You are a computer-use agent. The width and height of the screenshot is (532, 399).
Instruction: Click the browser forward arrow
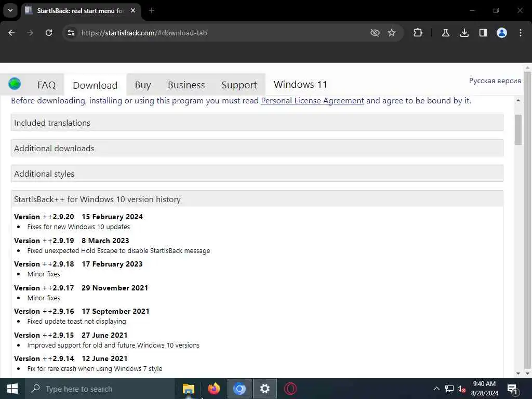30,33
